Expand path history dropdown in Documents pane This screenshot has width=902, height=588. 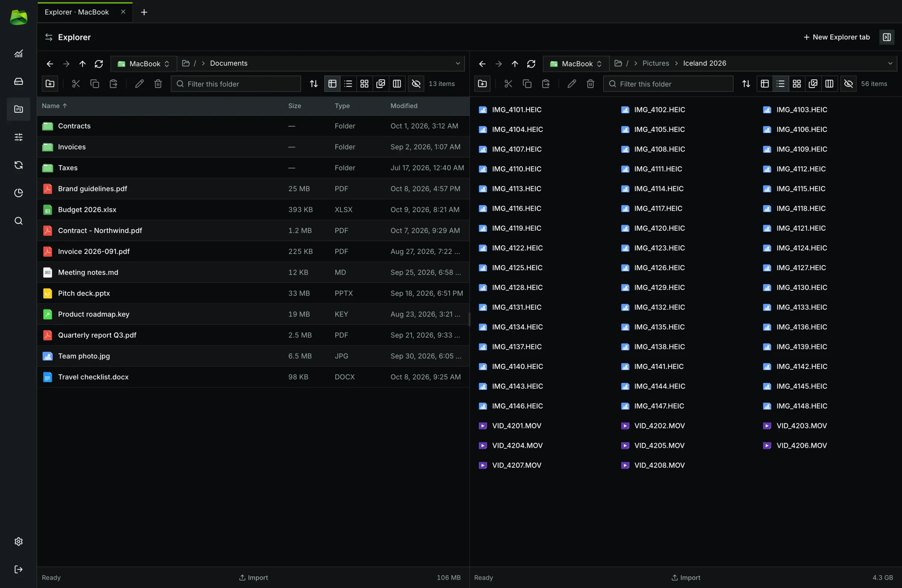(457, 63)
